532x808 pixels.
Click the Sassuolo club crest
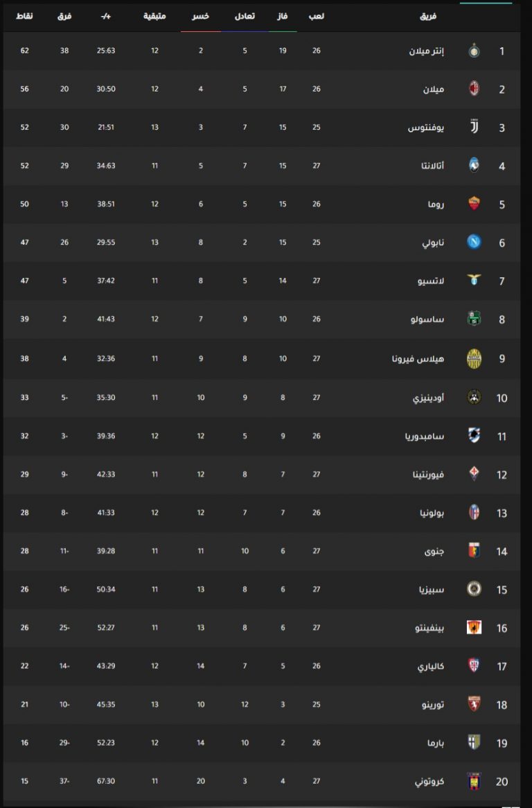point(474,319)
